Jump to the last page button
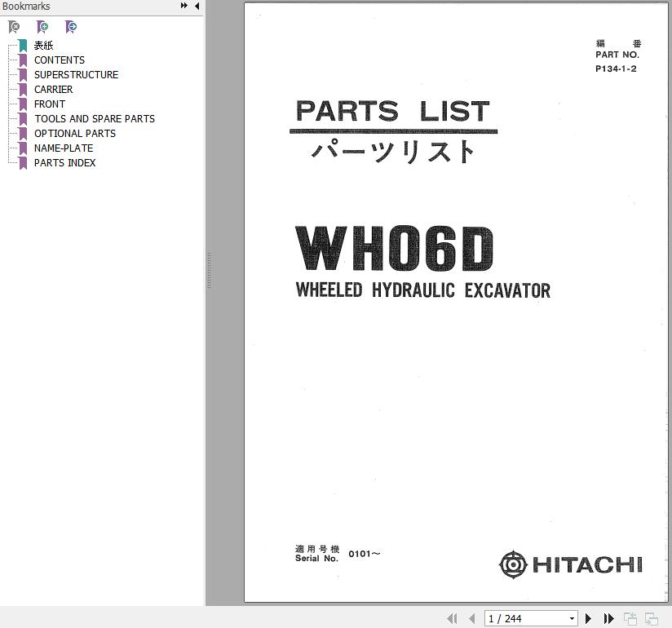The width and height of the screenshot is (672, 628). pos(608,618)
